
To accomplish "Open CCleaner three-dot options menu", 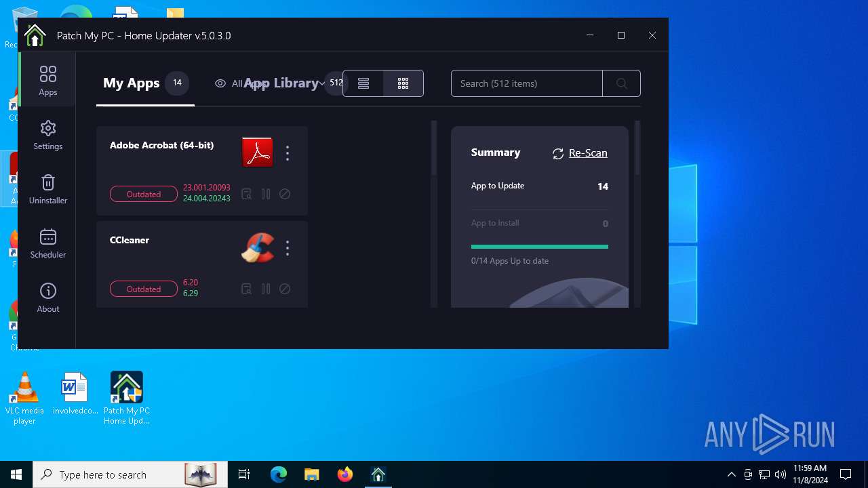I will click(x=288, y=248).
